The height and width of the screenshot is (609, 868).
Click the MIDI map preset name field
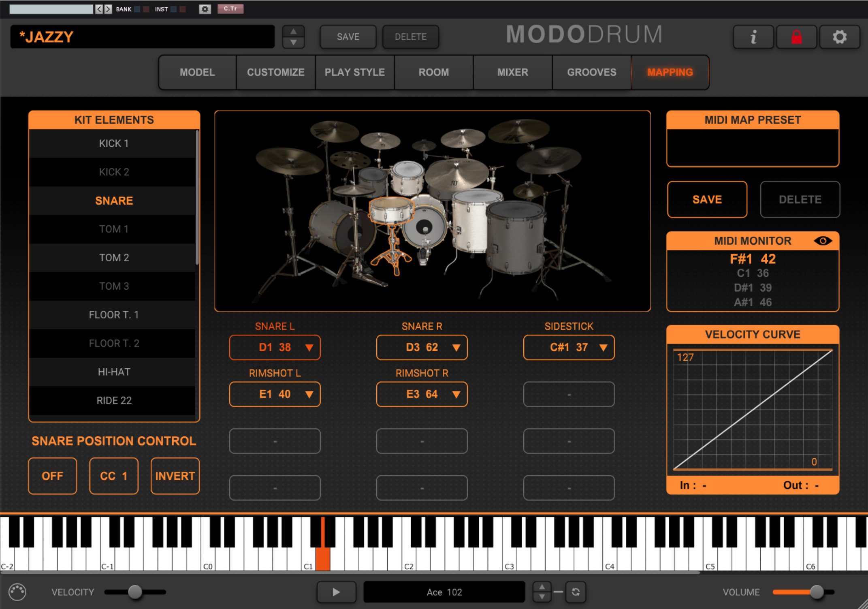pos(753,147)
